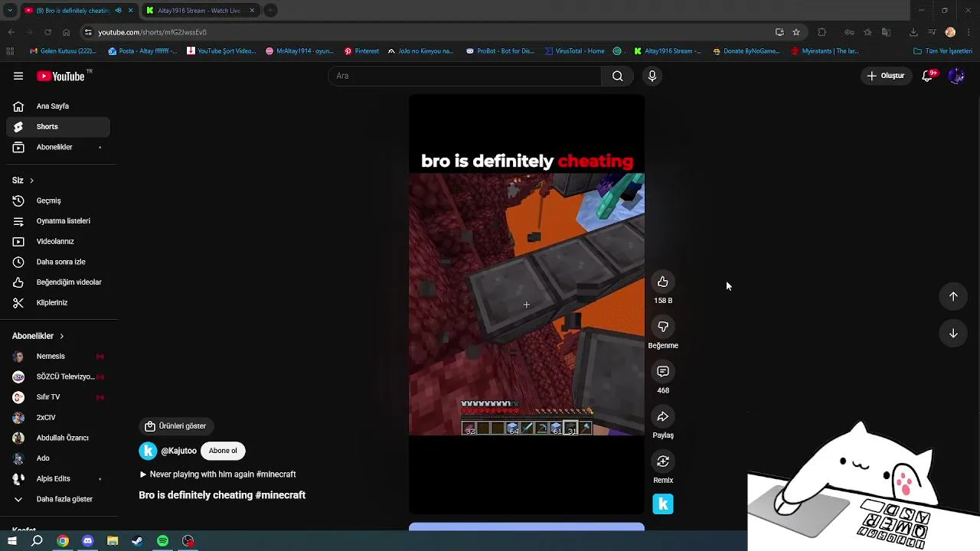Image resolution: width=980 pixels, height=551 pixels.
Task: Open Chrome downloads icon
Action: click(913, 32)
